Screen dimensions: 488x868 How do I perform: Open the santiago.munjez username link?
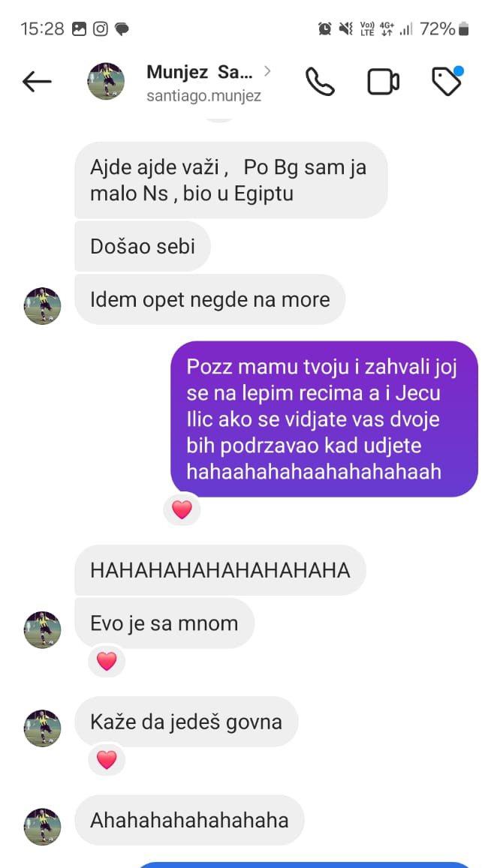pos(203,96)
